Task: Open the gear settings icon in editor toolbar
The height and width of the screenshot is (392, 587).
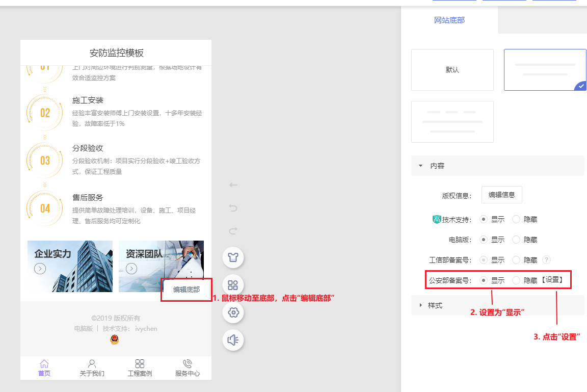Action: click(233, 312)
